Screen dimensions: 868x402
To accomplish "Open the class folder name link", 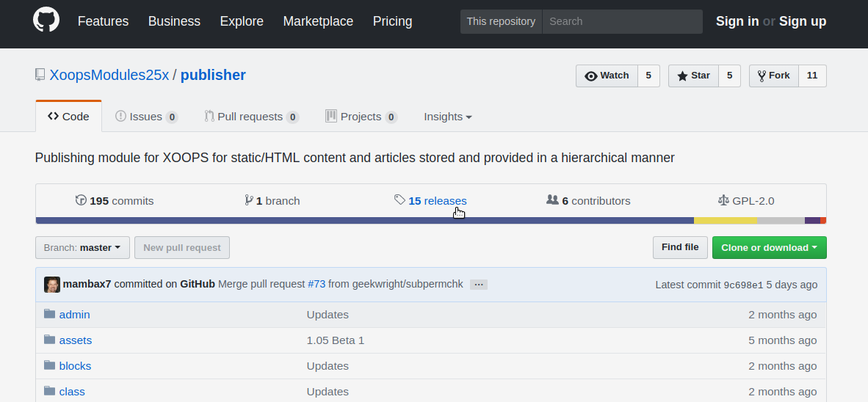I will tap(72, 392).
